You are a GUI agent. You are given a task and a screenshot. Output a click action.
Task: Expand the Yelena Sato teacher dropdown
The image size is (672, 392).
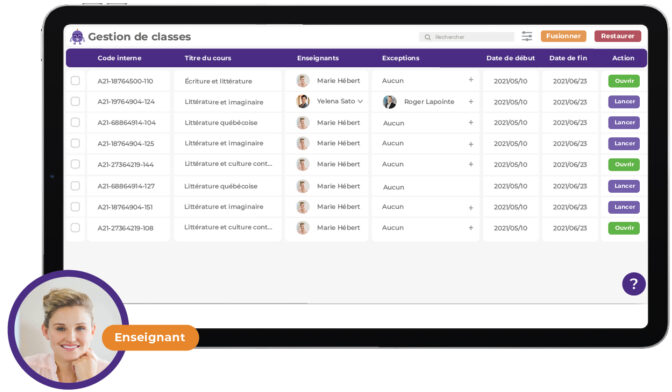[x=360, y=102]
